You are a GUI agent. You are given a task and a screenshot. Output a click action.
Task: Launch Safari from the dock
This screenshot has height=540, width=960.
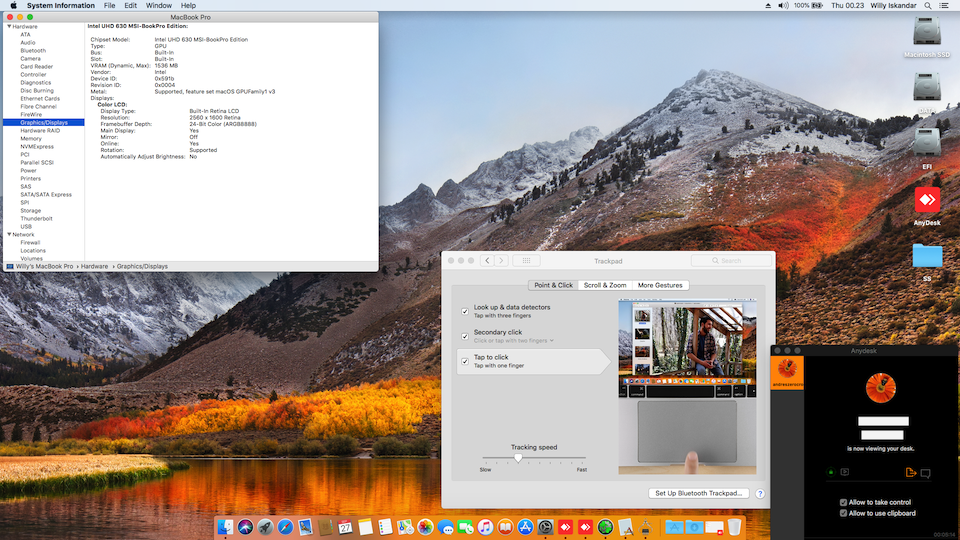[286, 526]
